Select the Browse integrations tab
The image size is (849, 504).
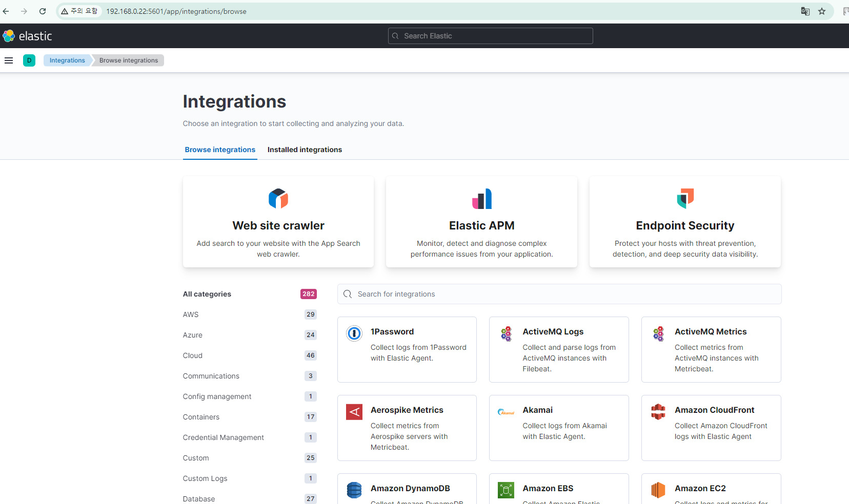tap(220, 150)
